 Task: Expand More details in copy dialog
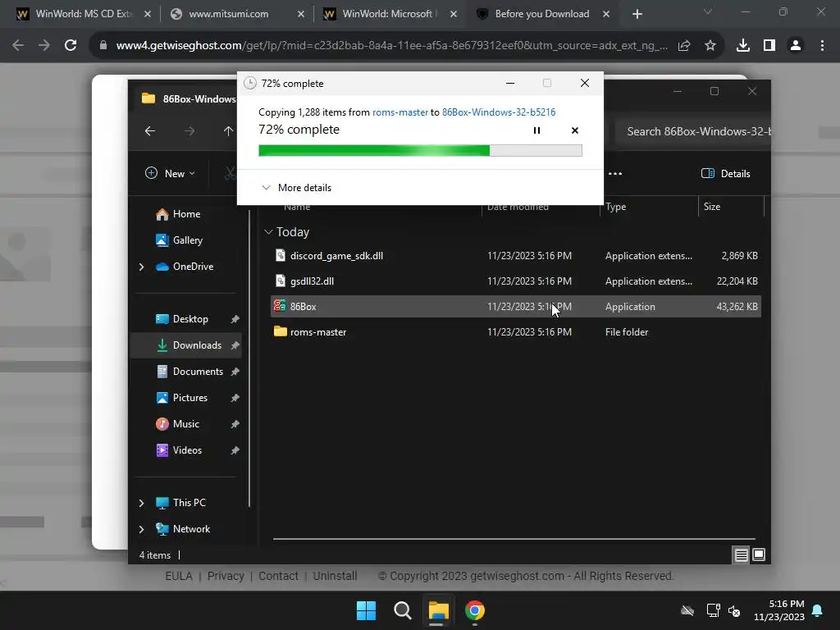pyautogui.click(x=296, y=188)
